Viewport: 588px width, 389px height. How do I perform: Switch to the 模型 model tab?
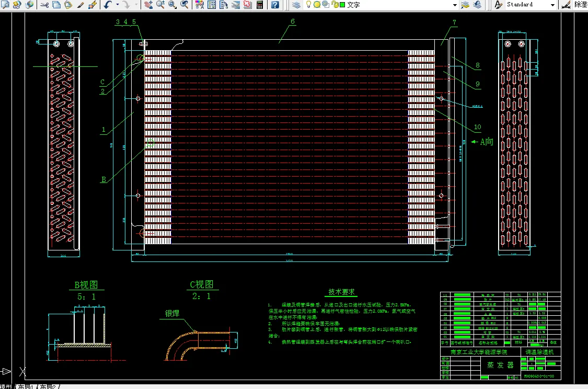coord(6,386)
